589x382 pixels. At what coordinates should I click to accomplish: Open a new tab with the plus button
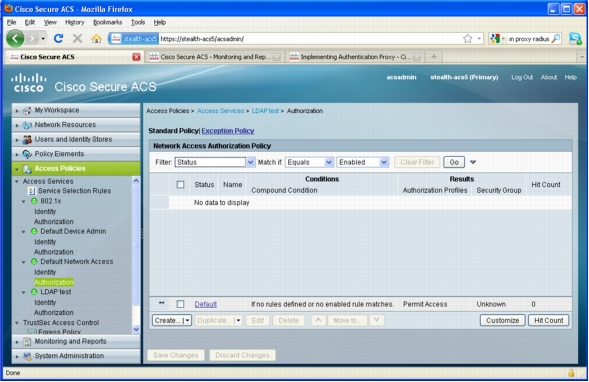pos(434,57)
